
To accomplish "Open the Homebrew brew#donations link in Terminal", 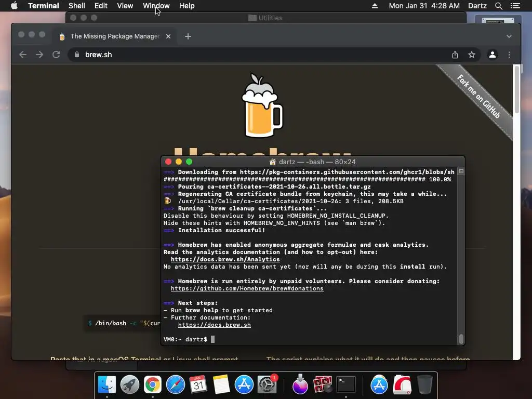I will pos(247,288).
